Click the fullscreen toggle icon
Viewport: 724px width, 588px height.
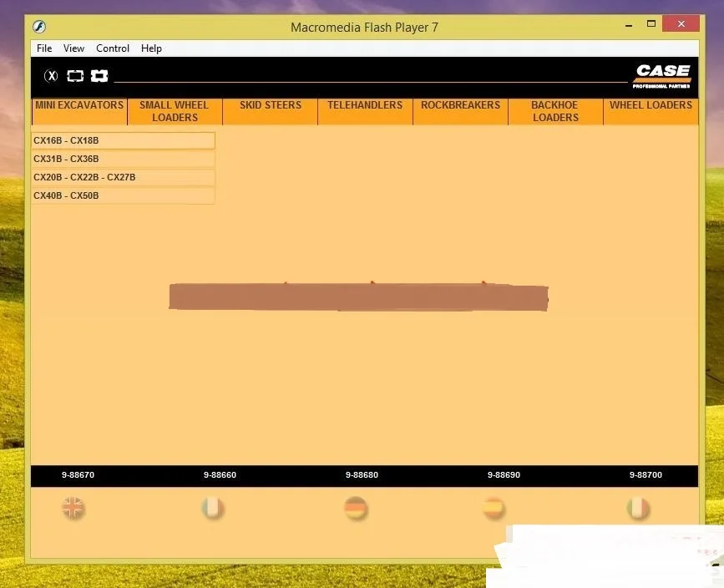pos(99,76)
